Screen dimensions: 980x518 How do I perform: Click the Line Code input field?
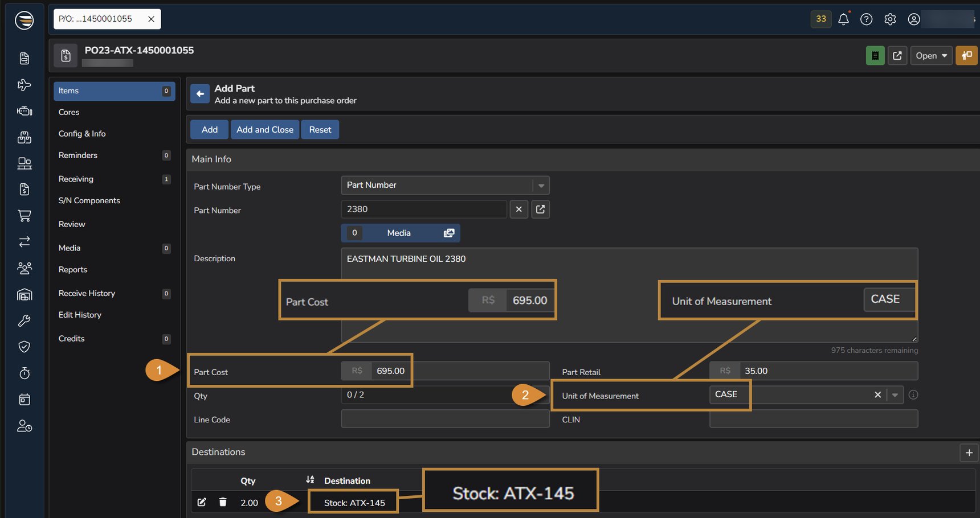coord(444,420)
